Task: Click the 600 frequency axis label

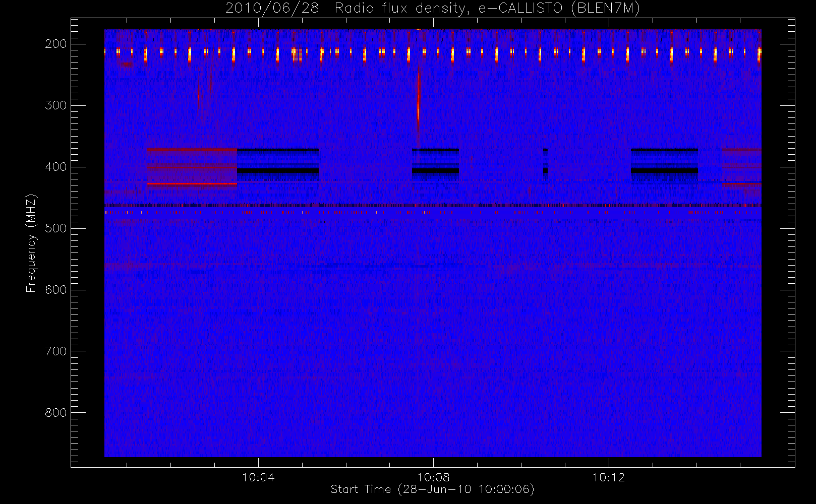Action: tap(55, 290)
